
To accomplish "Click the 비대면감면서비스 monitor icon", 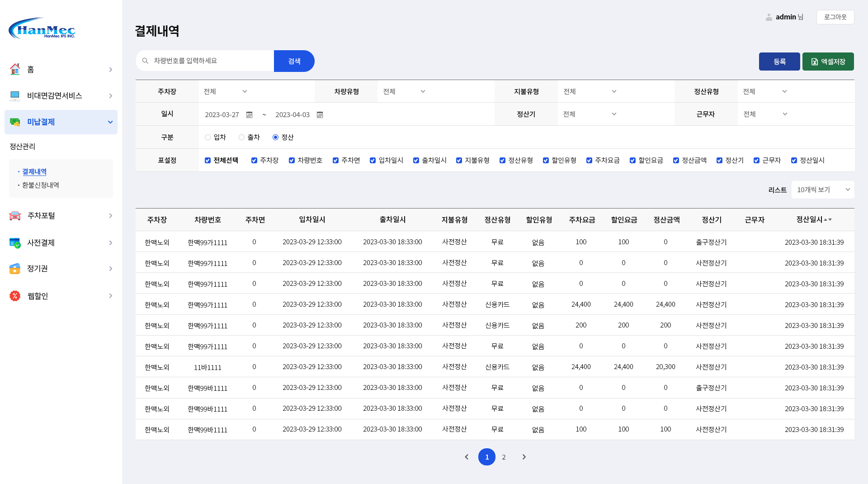I will [x=15, y=95].
